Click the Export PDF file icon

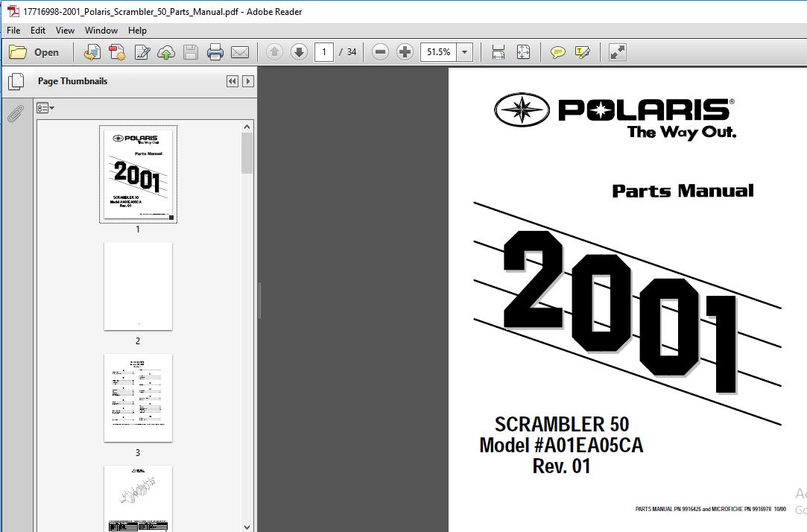117,52
